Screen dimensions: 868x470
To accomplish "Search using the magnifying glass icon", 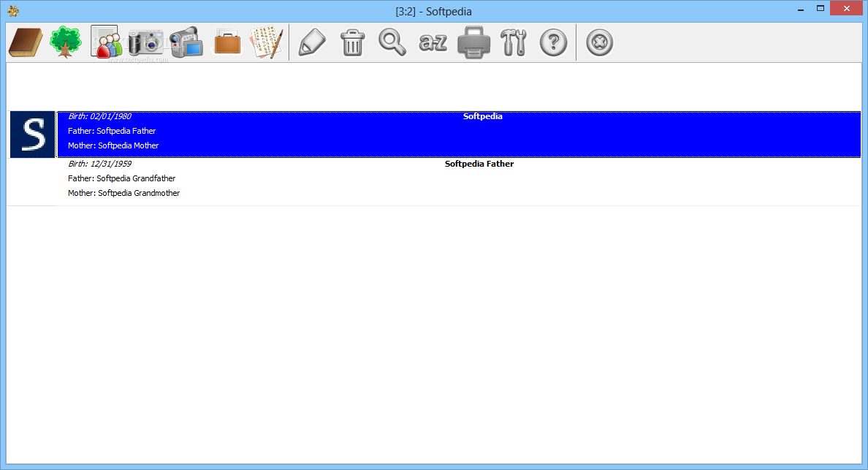I will 392,42.
